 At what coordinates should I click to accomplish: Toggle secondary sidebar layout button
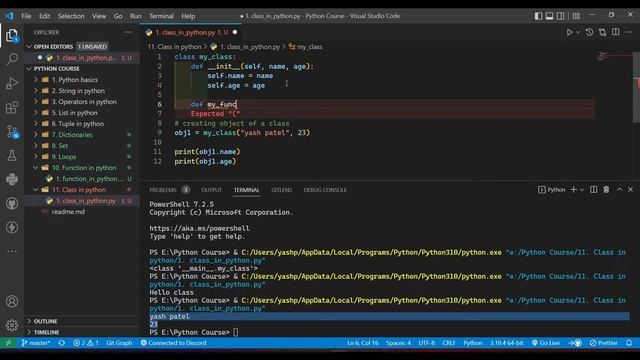[561, 16]
